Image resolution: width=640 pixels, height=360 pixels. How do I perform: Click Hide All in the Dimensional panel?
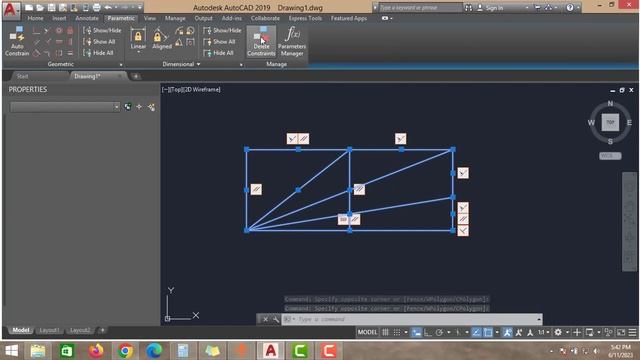point(219,53)
